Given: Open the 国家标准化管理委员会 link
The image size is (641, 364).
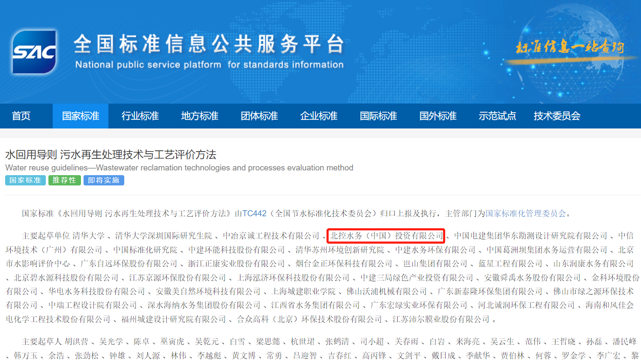Looking at the screenshot, I should pos(526,213).
